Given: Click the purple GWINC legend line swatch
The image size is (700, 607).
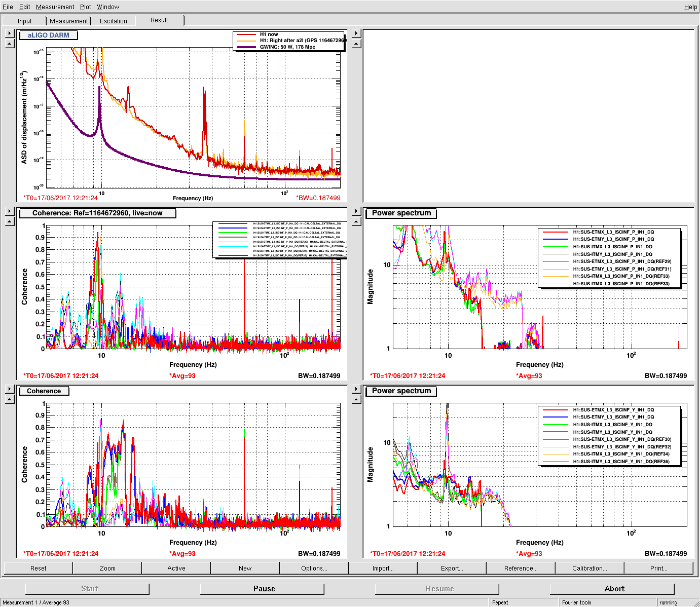Looking at the screenshot, I should [246, 47].
